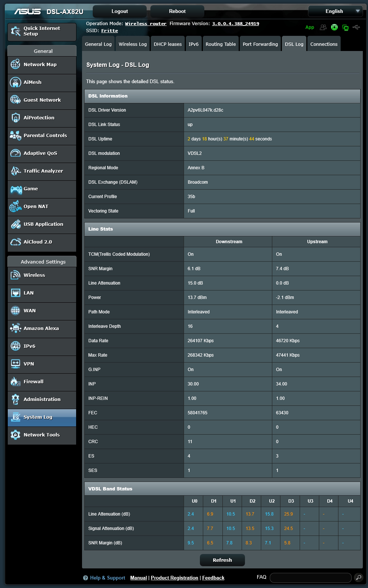Viewport: 368px width, 588px height.
Task: Click the Logout button
Action: point(120,11)
